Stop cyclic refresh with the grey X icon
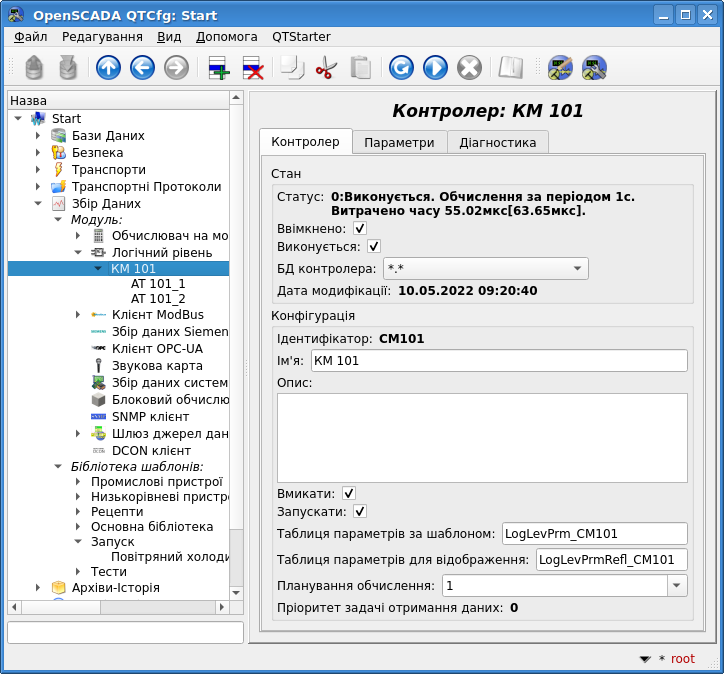This screenshot has height=674, width=724. (x=470, y=68)
